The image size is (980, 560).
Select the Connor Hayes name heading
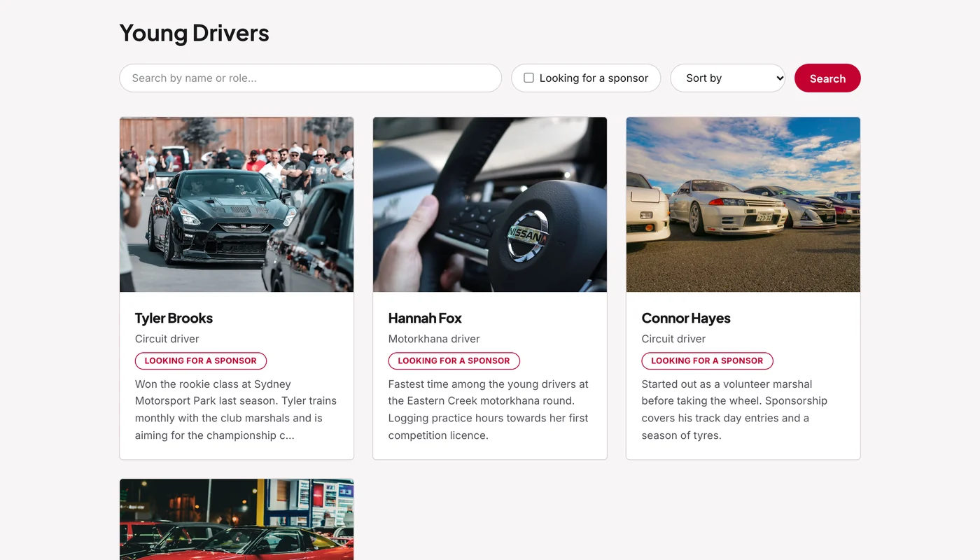click(686, 318)
